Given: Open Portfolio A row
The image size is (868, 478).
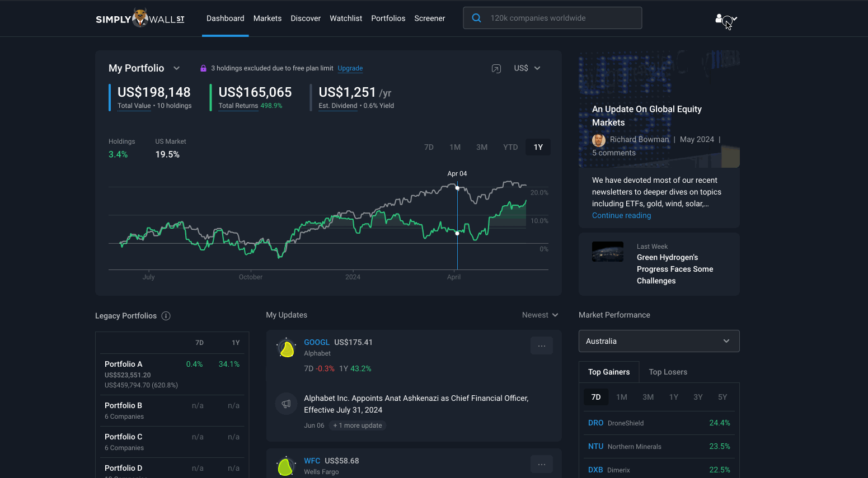Looking at the screenshot, I should pyautogui.click(x=172, y=374).
